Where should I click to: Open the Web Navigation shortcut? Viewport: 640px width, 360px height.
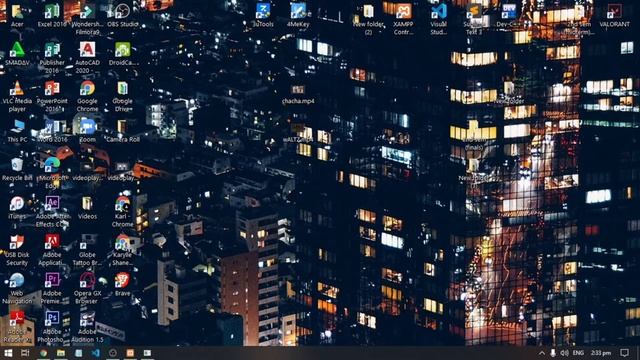click(x=17, y=288)
